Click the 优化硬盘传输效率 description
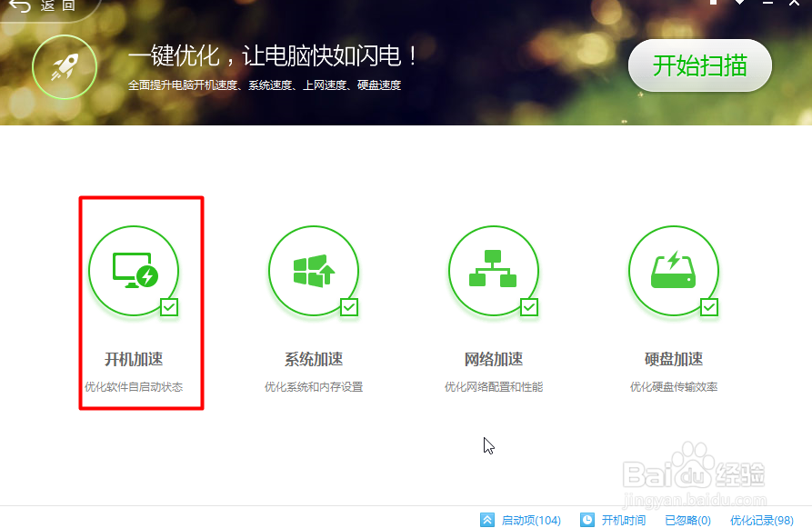 point(674,386)
